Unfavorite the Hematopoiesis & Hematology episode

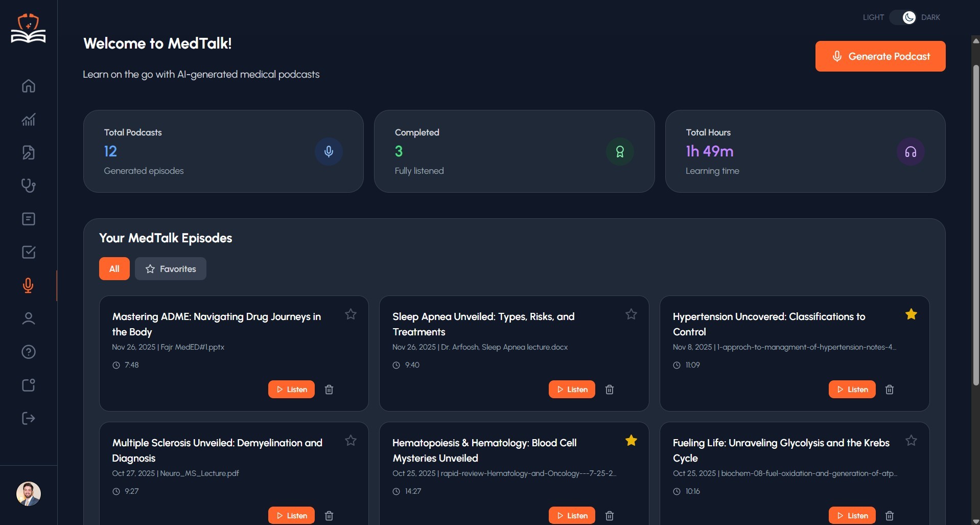[x=631, y=441]
